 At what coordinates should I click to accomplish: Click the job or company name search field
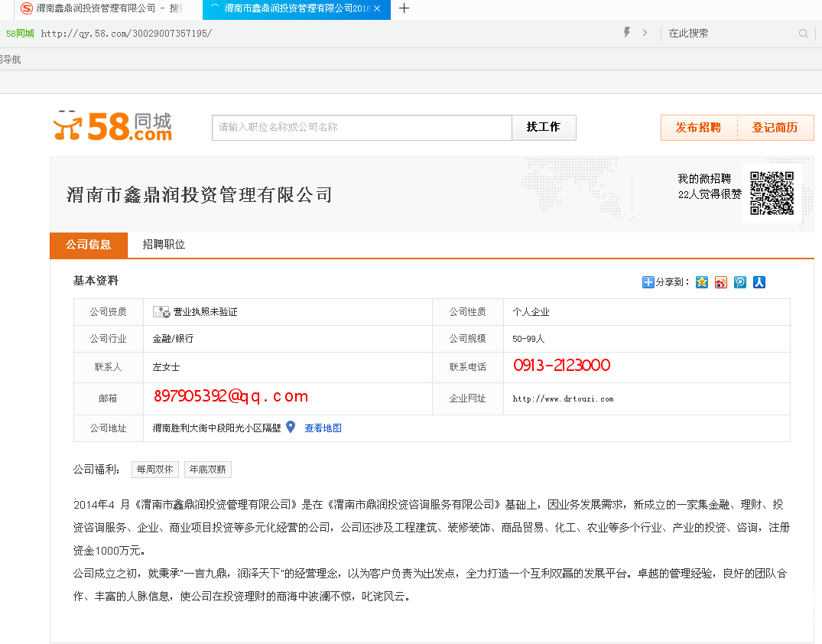click(x=362, y=128)
